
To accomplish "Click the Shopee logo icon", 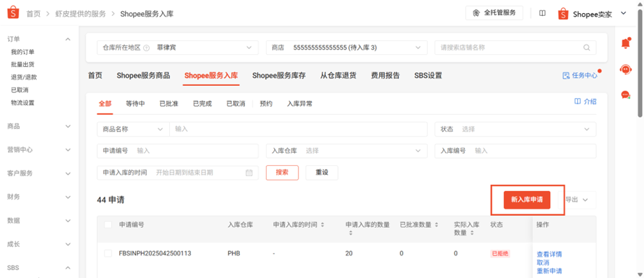I will point(13,13).
